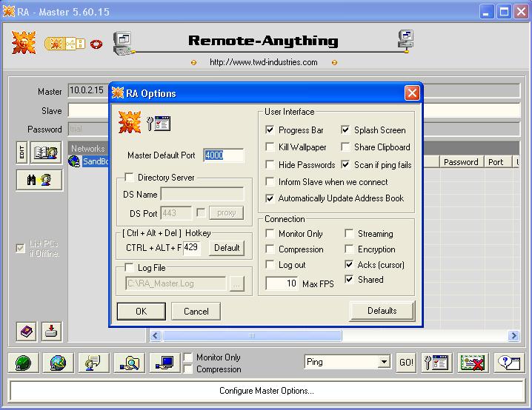Click OK in RA Options dialog
532x410 pixels.
[x=141, y=311]
